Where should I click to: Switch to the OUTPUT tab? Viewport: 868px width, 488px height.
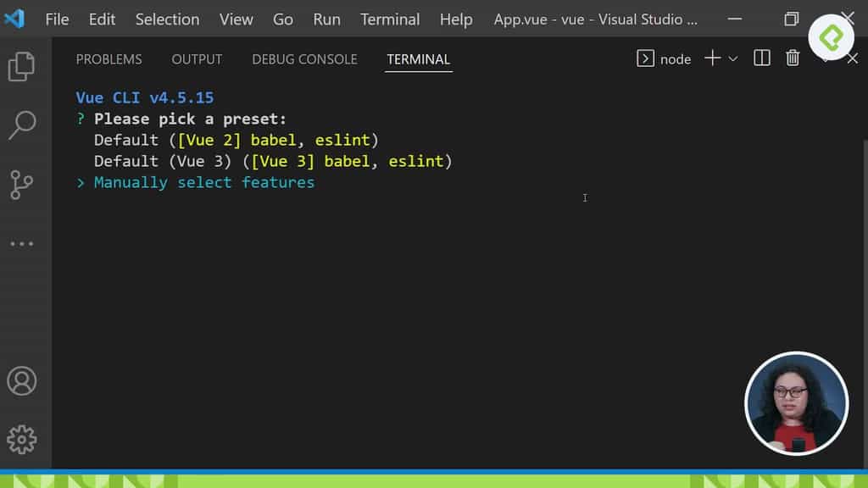197,59
